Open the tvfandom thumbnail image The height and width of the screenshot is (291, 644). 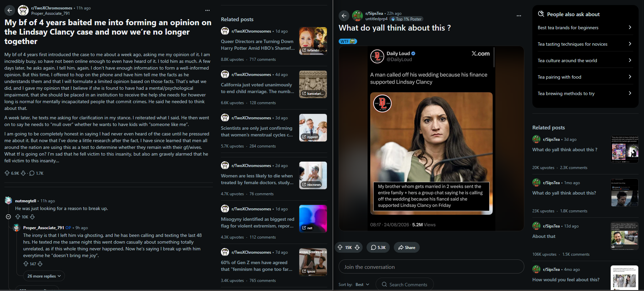click(313, 41)
